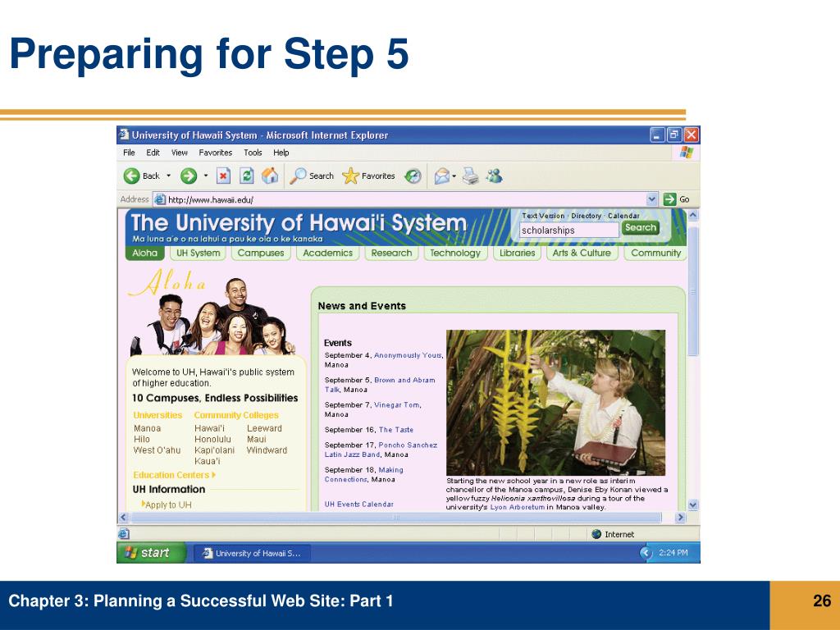Go to the Home page icon
The height and width of the screenshot is (630, 840).
click(x=270, y=176)
